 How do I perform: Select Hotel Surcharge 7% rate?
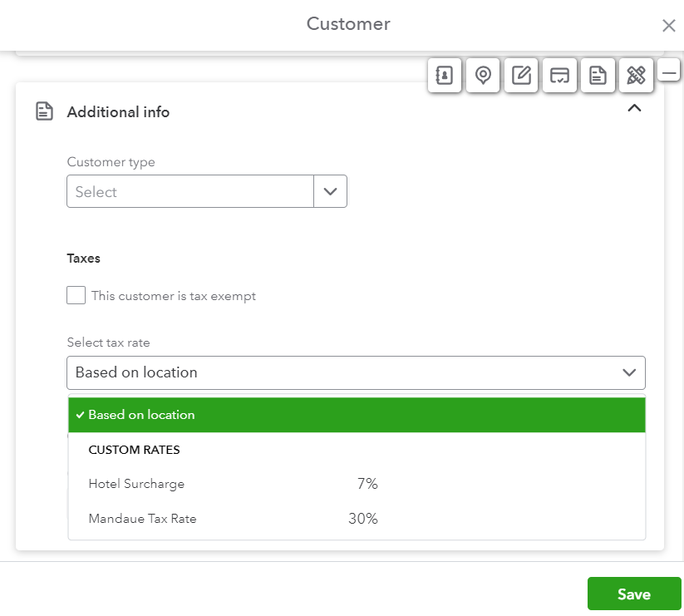coord(233,484)
